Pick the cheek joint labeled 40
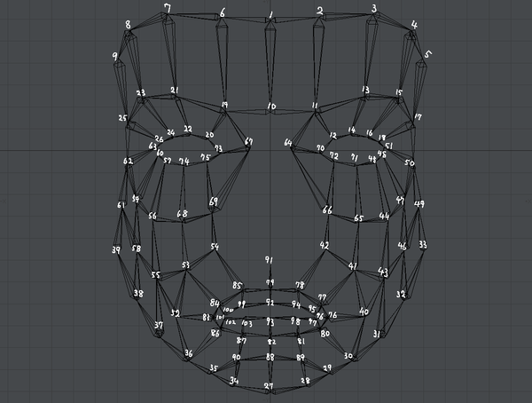Image resolution: width=532 pixels, height=403 pixels. [364, 312]
